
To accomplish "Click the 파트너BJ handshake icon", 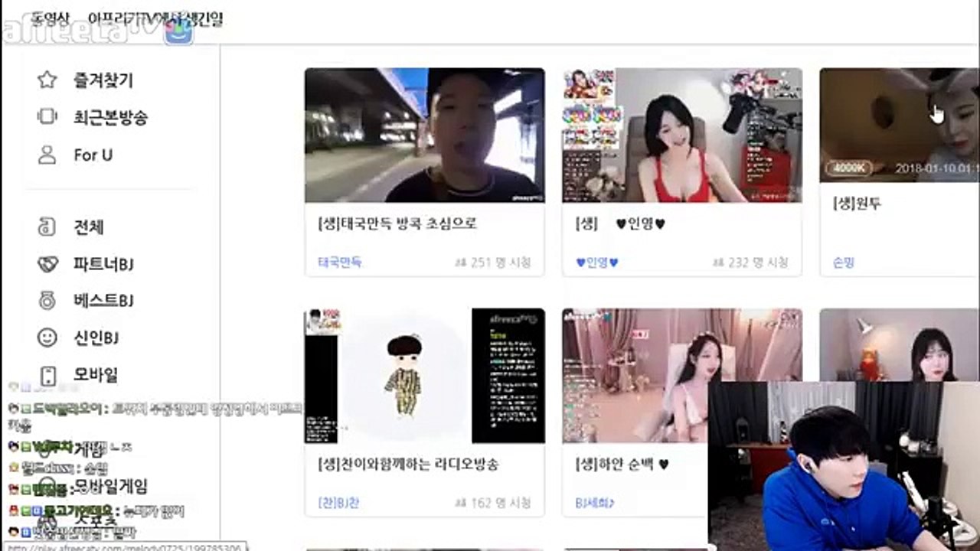I will point(47,264).
